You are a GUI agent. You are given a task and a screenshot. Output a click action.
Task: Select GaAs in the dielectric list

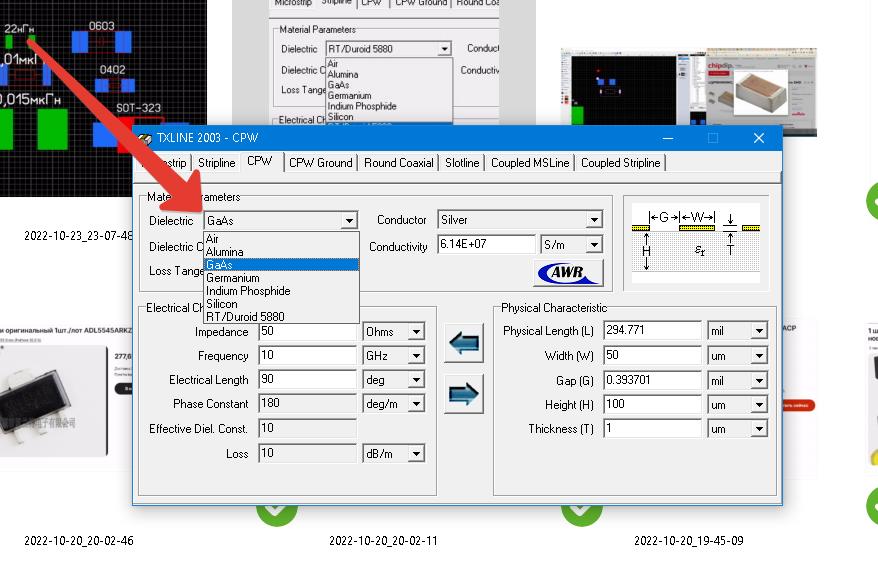click(x=281, y=264)
